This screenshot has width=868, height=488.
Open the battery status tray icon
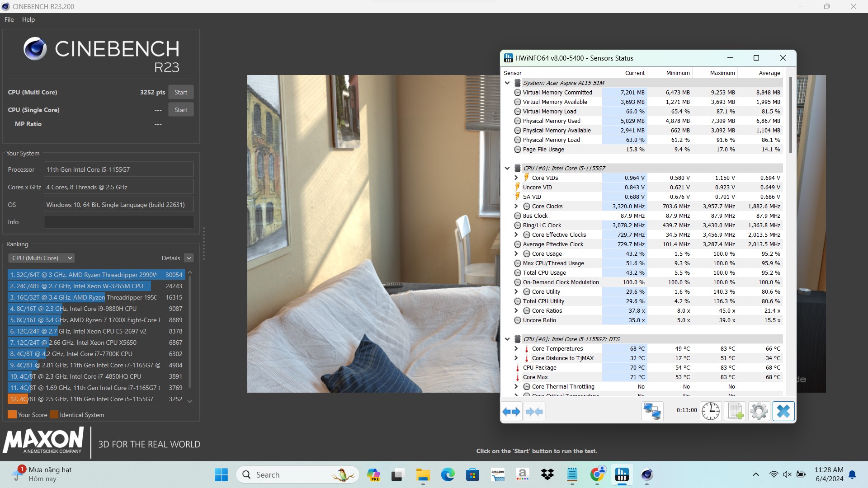point(801,474)
